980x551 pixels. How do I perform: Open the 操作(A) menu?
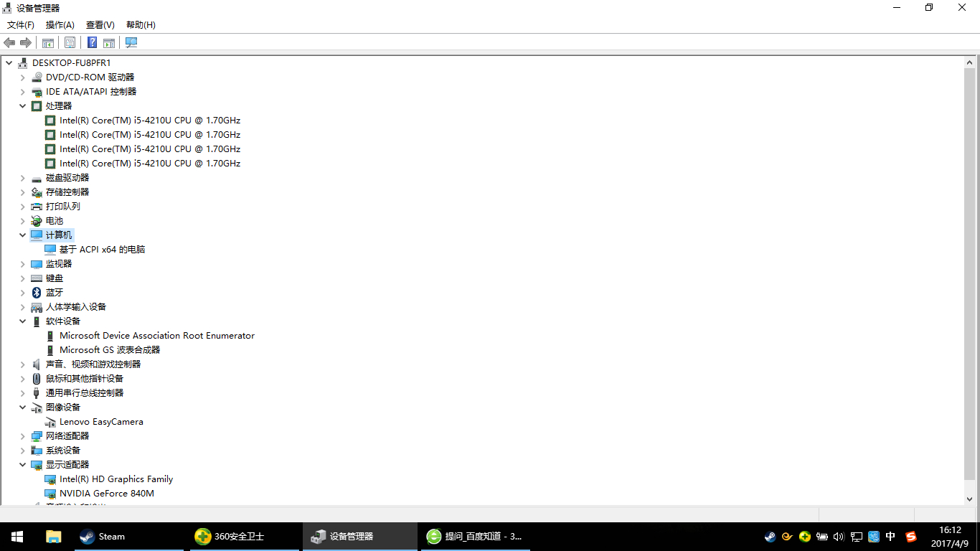[60, 25]
